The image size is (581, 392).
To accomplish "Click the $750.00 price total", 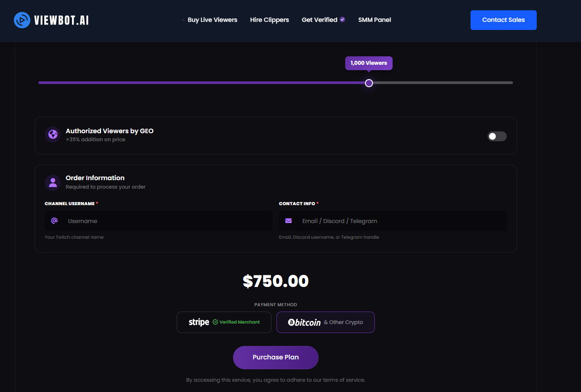I will tap(276, 281).
